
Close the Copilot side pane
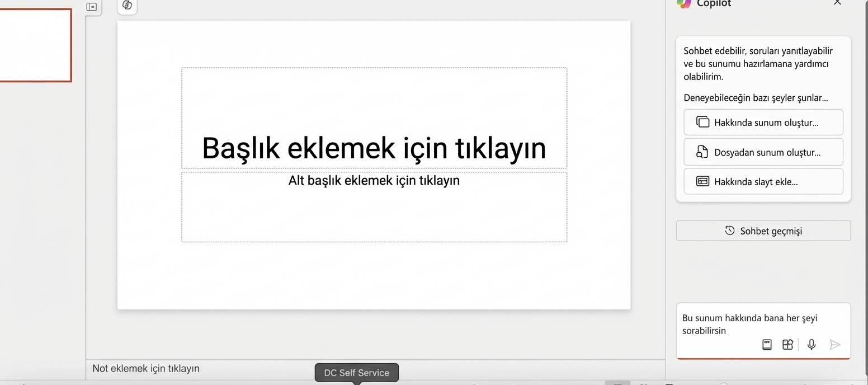point(837,3)
